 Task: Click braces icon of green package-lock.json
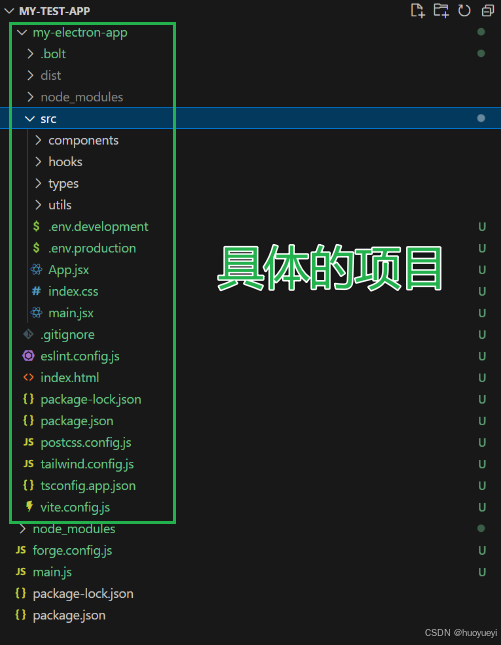(28, 399)
